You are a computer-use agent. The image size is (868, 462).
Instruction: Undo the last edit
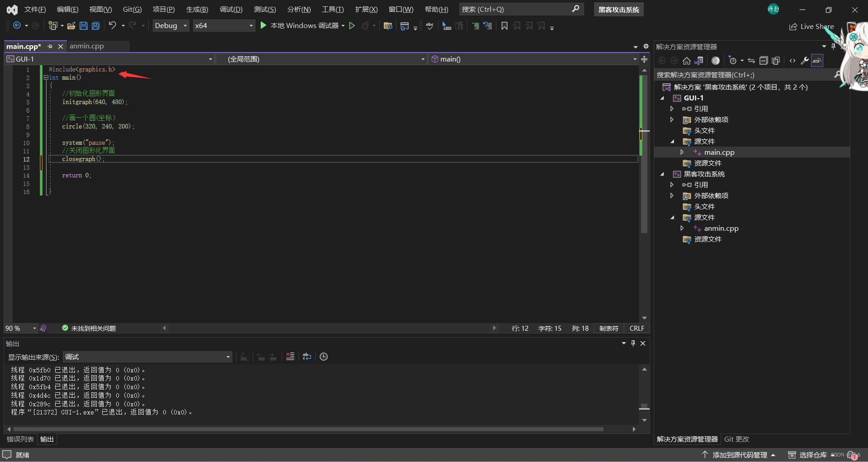point(113,26)
